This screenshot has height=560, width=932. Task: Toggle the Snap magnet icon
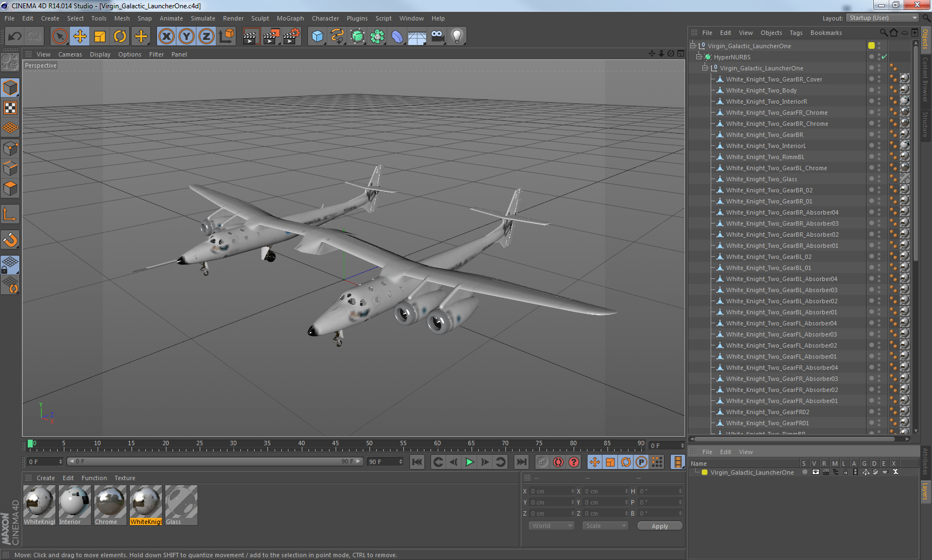coord(11,240)
